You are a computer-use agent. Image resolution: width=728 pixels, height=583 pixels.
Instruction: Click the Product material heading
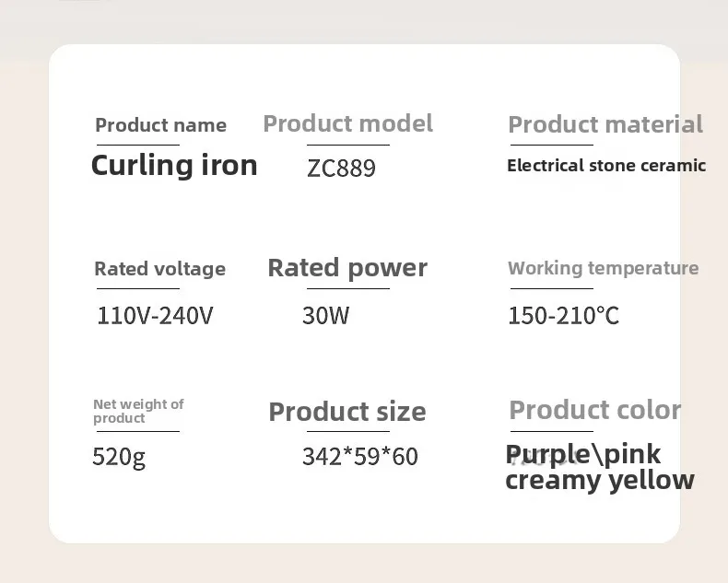[x=605, y=124]
